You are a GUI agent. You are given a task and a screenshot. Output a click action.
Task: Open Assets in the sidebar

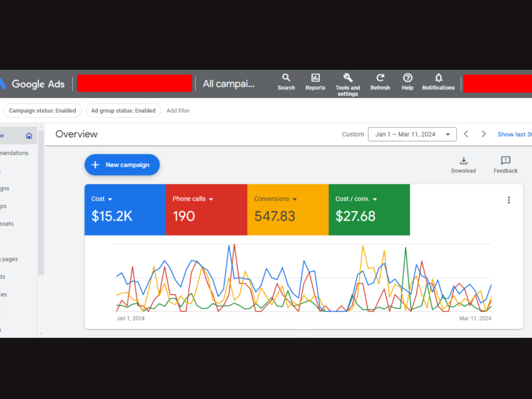coord(7,223)
